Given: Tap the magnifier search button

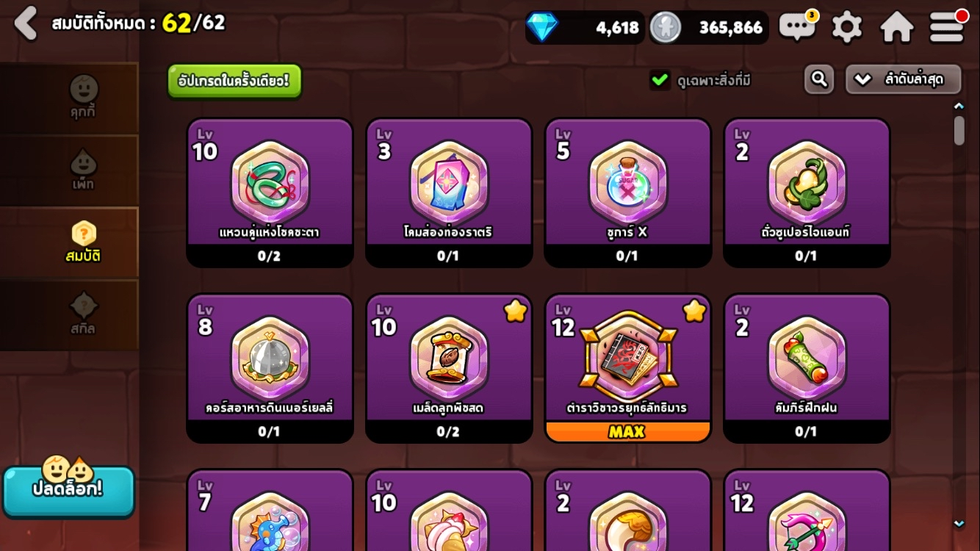Looking at the screenshot, I should [818, 79].
